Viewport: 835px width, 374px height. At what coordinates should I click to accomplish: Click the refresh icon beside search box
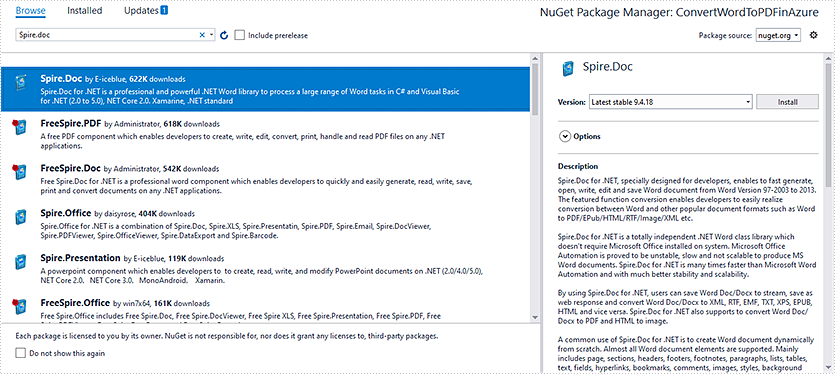tap(224, 35)
